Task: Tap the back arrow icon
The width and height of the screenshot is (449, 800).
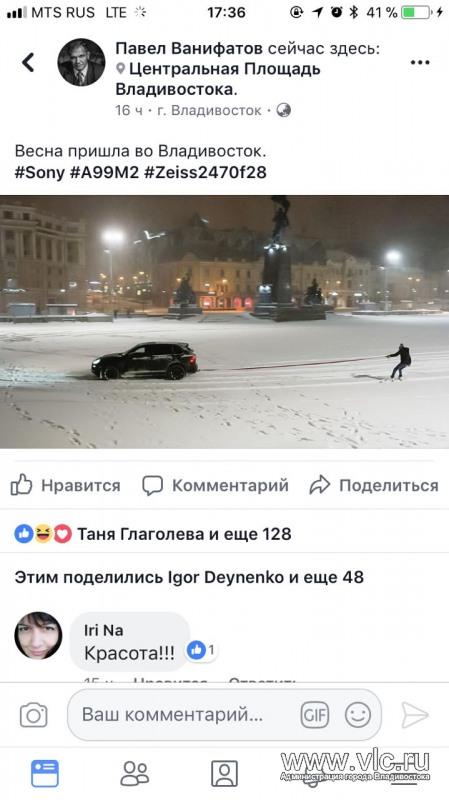Action: click(x=28, y=62)
